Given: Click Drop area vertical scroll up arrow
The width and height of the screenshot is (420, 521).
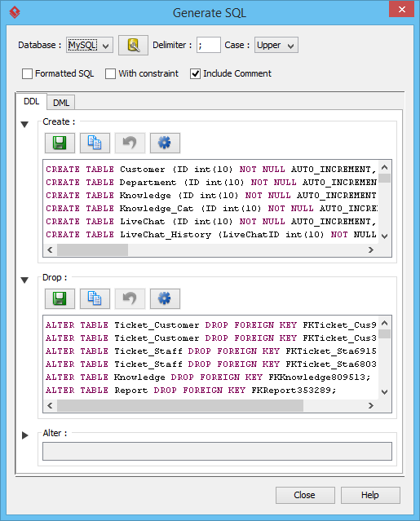Looking at the screenshot, I should (385, 323).
